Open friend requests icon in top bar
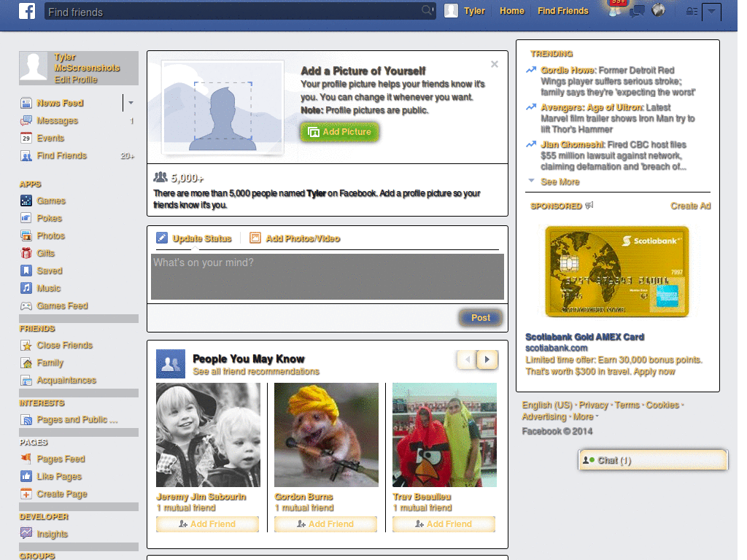 click(x=616, y=10)
